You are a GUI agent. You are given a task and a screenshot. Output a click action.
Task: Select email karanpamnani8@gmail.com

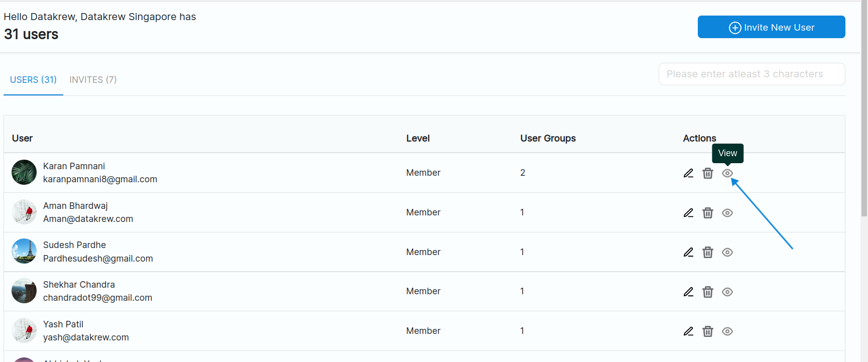pos(100,179)
